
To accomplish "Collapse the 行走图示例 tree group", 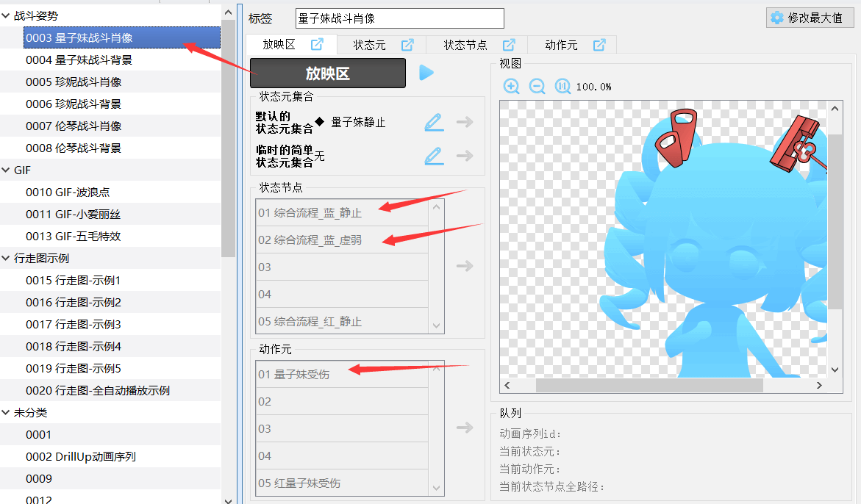I will pos(6,258).
